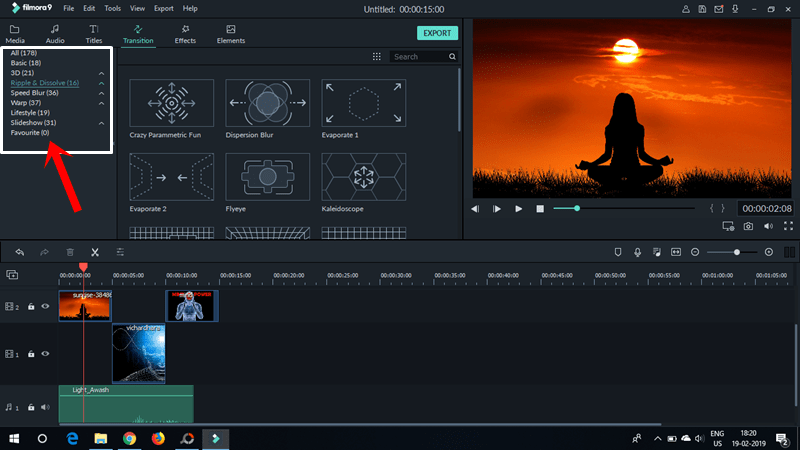The height and width of the screenshot is (450, 800).
Task: Select All (178) transitions category
Action: [23, 53]
